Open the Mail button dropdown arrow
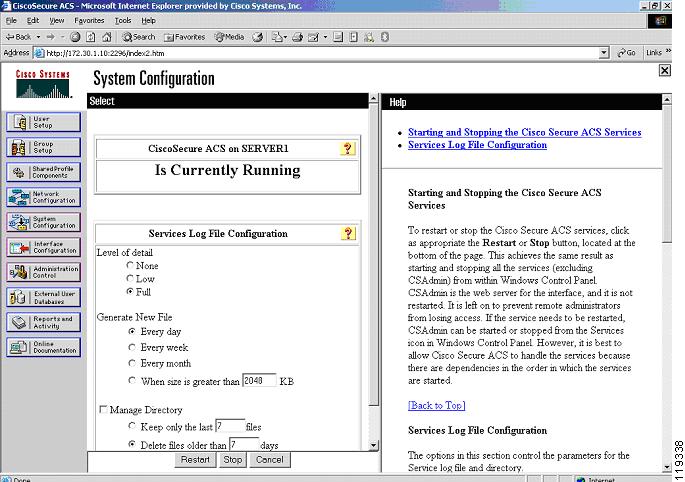This screenshot has width=685, height=482. click(x=285, y=37)
